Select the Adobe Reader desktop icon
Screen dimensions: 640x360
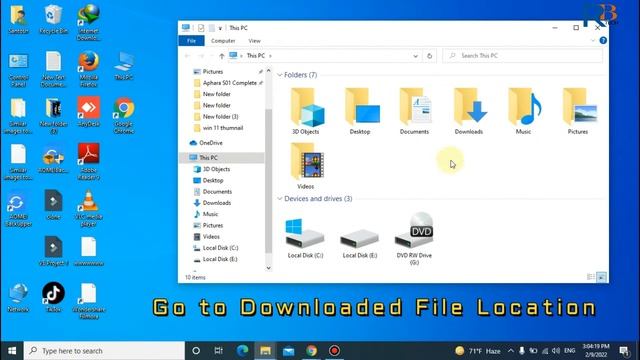89,162
